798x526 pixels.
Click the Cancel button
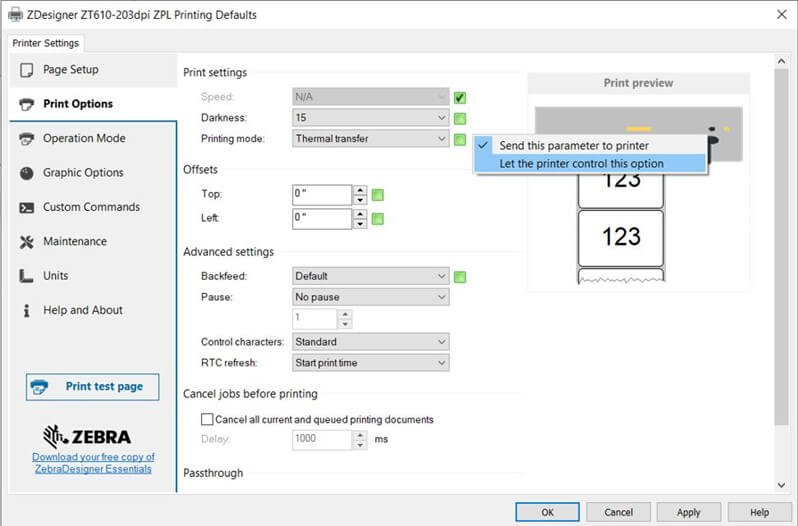tap(618, 512)
